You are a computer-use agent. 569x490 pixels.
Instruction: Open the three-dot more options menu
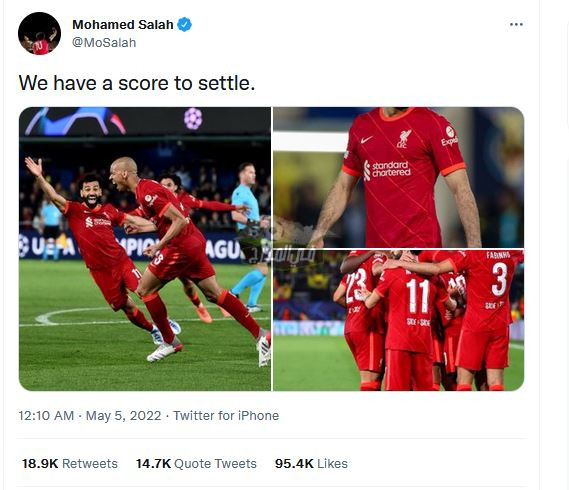[x=516, y=24]
